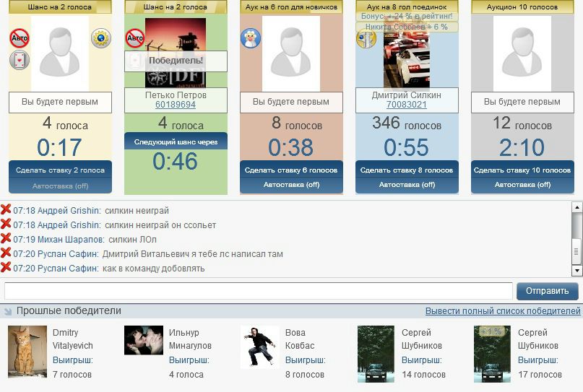Image resolution: width=583 pixels, height=392 pixels.
Task: Open profile link 70083021 of Дмитрий Силкин
Action: [x=407, y=105]
